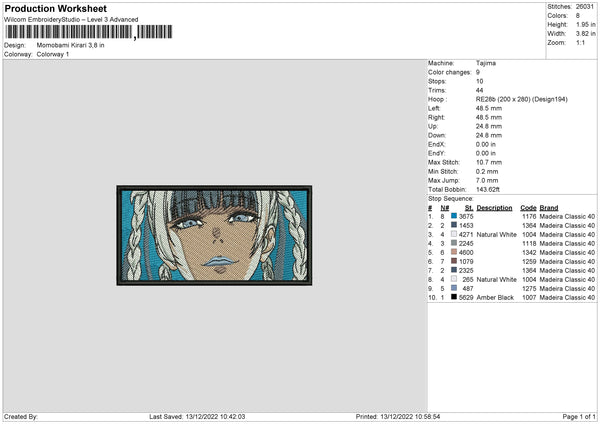
Task: Click the Max Stitch value '10.7 mm'
Action: (489, 162)
